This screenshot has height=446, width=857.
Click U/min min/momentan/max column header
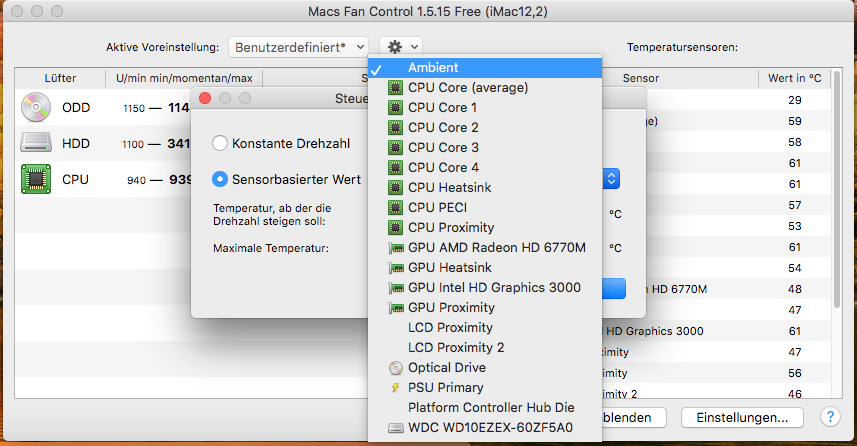coord(184,78)
